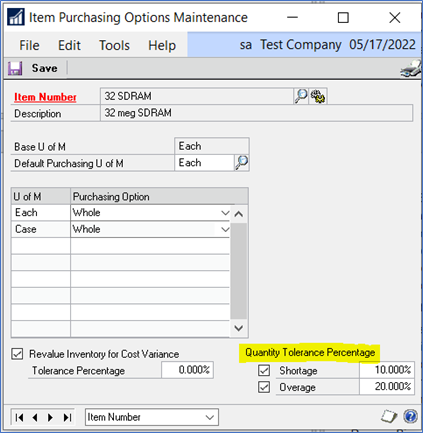
Task: Click the blue help question mark icon
Action: (410, 416)
